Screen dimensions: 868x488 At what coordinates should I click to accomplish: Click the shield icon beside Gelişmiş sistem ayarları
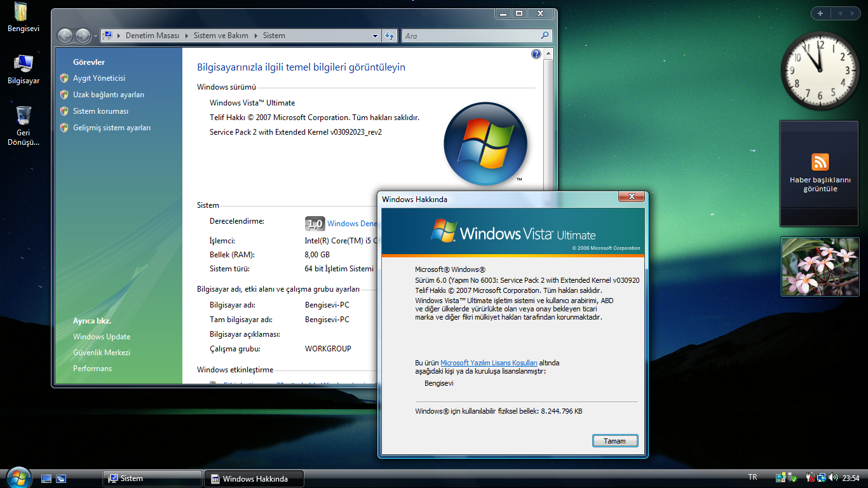pyautogui.click(x=64, y=128)
